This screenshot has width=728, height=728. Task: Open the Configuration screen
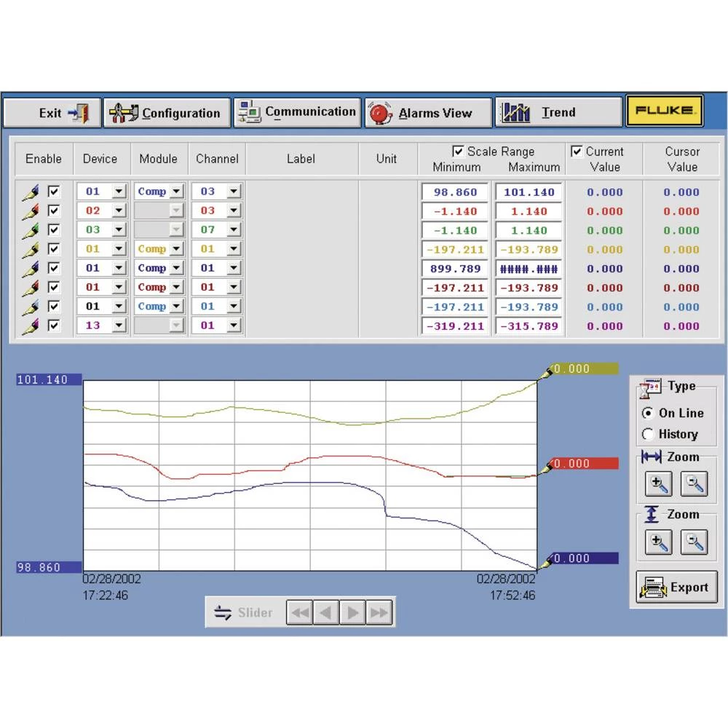coord(167,112)
